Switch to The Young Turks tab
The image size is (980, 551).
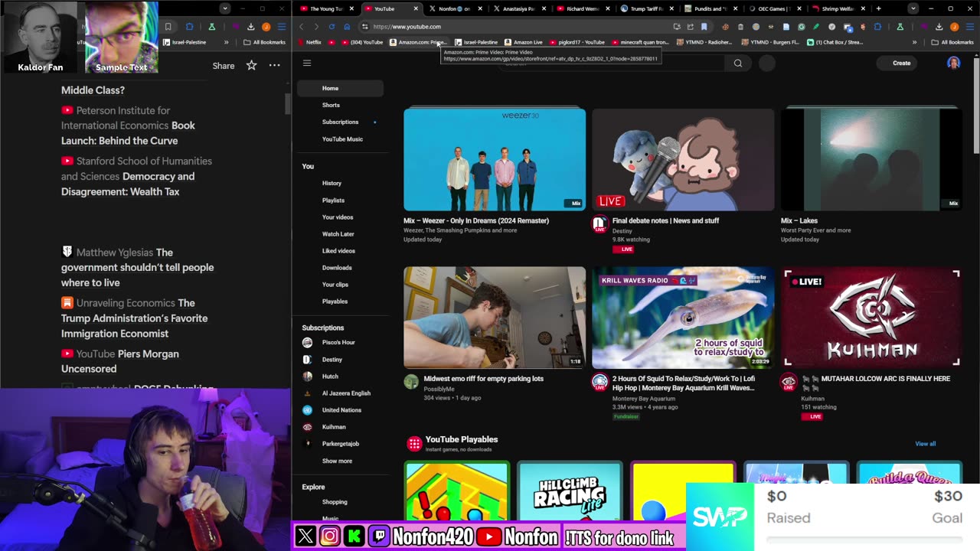tap(325, 8)
